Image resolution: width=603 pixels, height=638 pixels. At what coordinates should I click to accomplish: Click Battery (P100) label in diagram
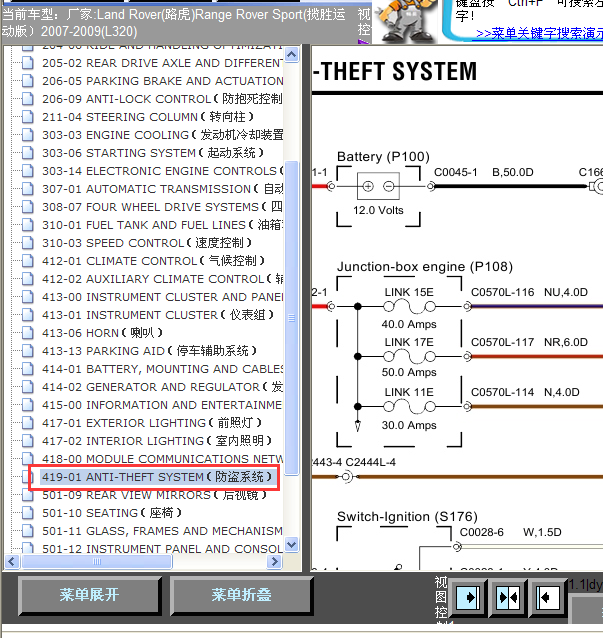tap(383, 157)
